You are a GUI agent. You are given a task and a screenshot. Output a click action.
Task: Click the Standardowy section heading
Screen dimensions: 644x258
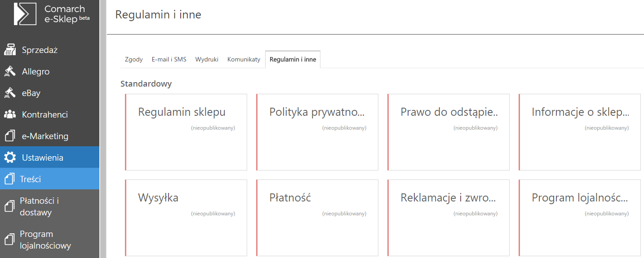(146, 84)
